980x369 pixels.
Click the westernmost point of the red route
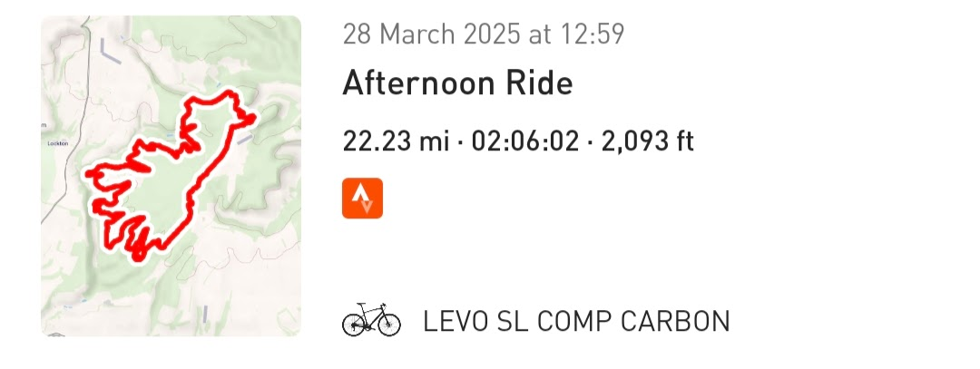[x=89, y=172]
